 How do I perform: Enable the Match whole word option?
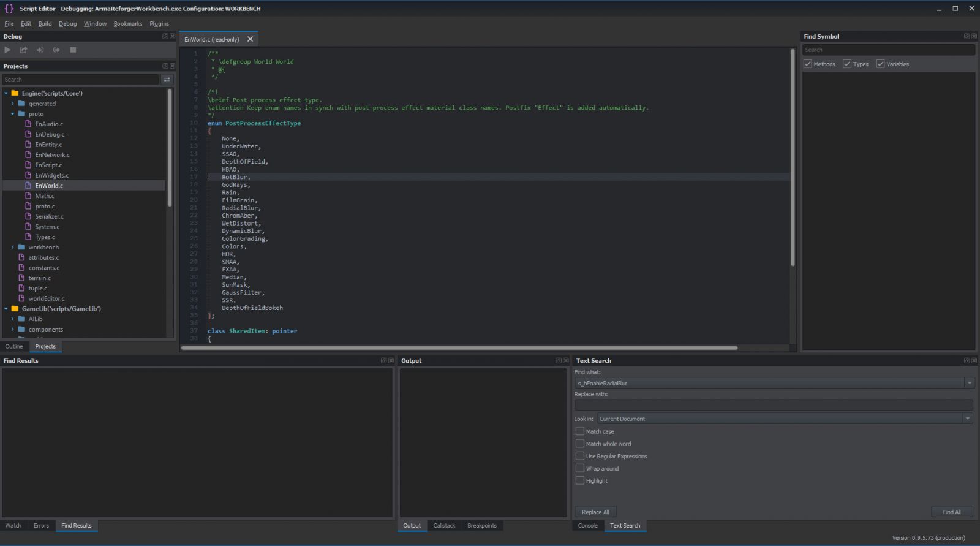tap(579, 444)
